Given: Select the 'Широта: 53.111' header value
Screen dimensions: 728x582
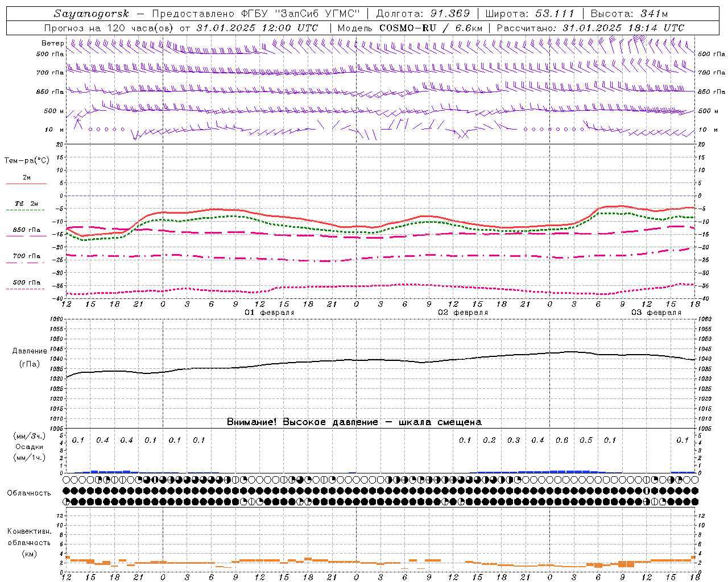Looking at the screenshot, I should coord(530,14).
